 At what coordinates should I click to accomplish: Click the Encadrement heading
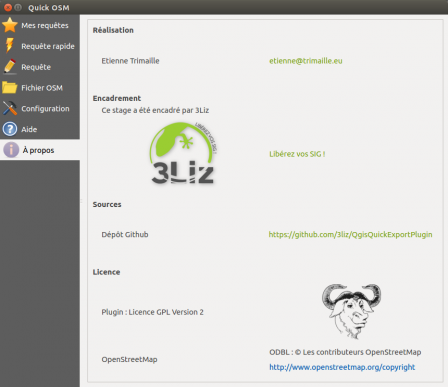point(117,98)
